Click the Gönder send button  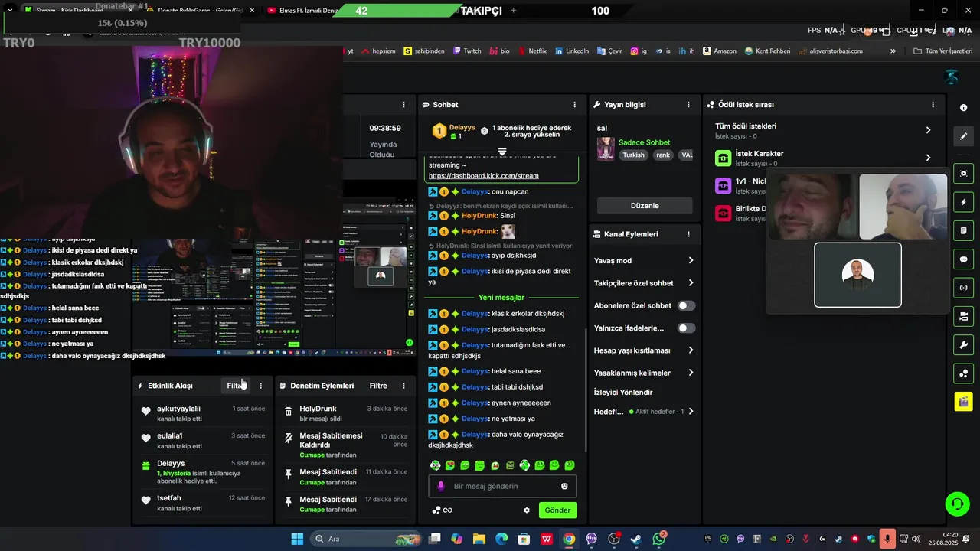click(557, 510)
